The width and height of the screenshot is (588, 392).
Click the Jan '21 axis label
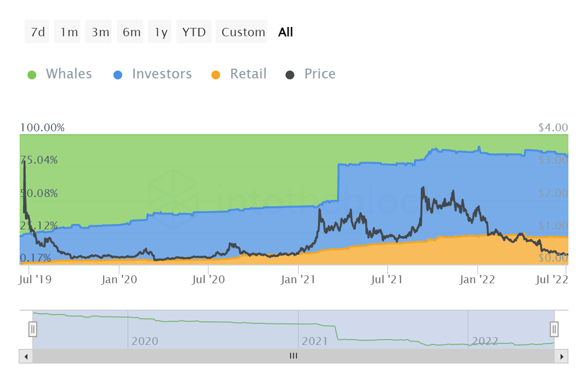tap(299, 280)
